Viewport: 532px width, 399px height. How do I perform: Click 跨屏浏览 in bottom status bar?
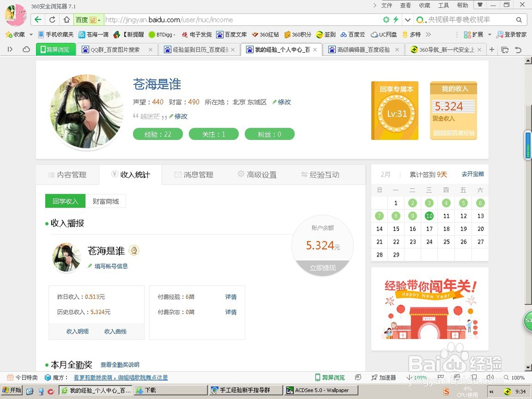(x=330, y=378)
